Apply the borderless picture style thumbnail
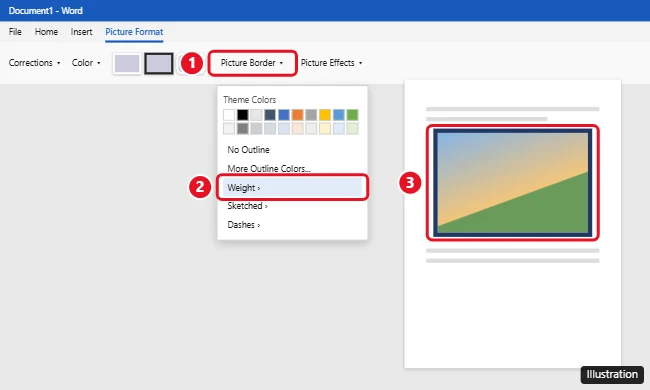Screen dimensions: 650x390 pyautogui.click(x=127, y=64)
